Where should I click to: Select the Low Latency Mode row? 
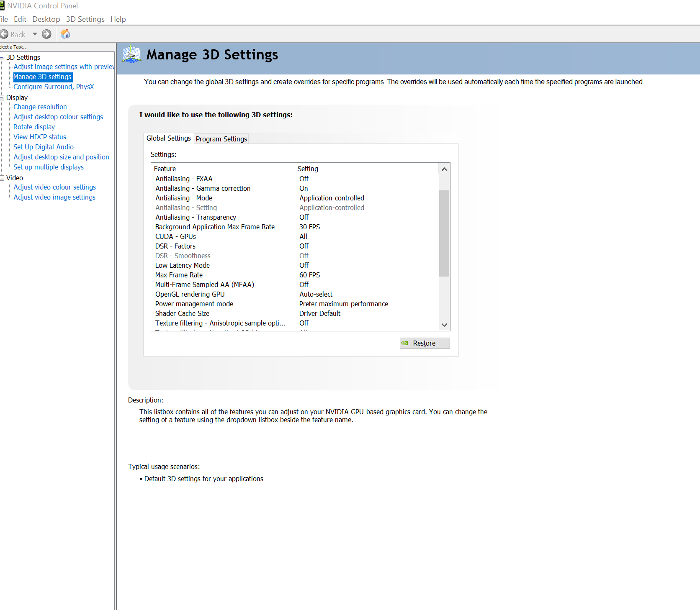tap(296, 265)
